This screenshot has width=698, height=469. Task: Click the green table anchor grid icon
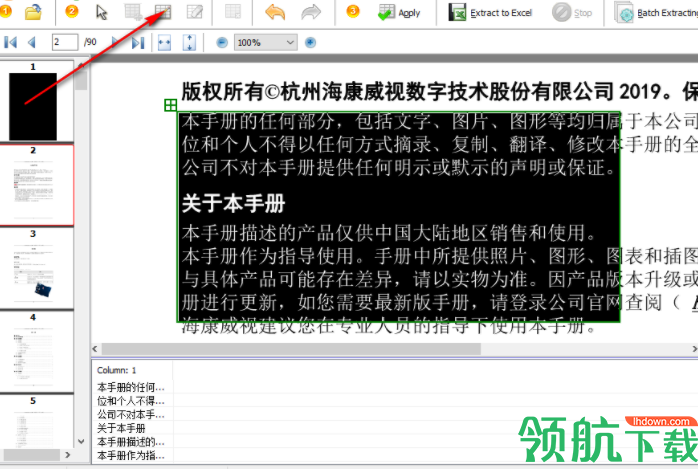(170, 105)
